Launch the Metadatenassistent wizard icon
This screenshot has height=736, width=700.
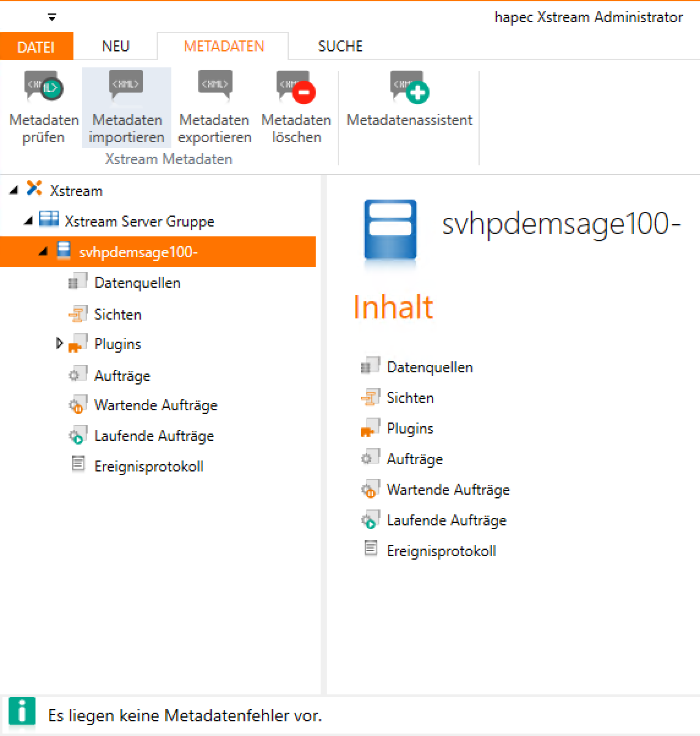[x=409, y=88]
